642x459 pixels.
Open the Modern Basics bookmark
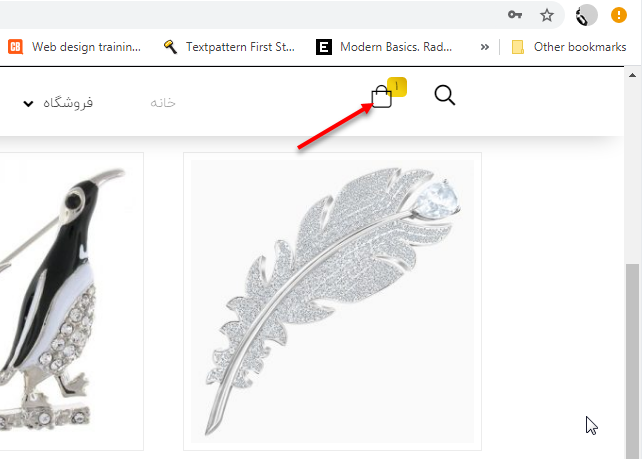coord(384,47)
